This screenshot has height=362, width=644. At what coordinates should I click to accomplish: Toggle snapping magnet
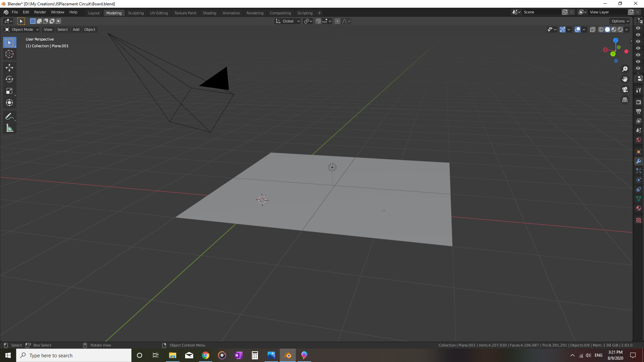click(x=318, y=21)
